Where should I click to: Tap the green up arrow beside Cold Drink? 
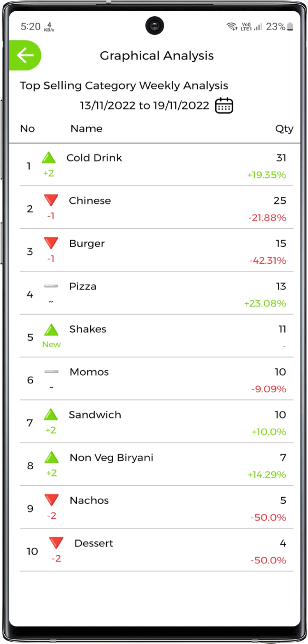coord(49,157)
